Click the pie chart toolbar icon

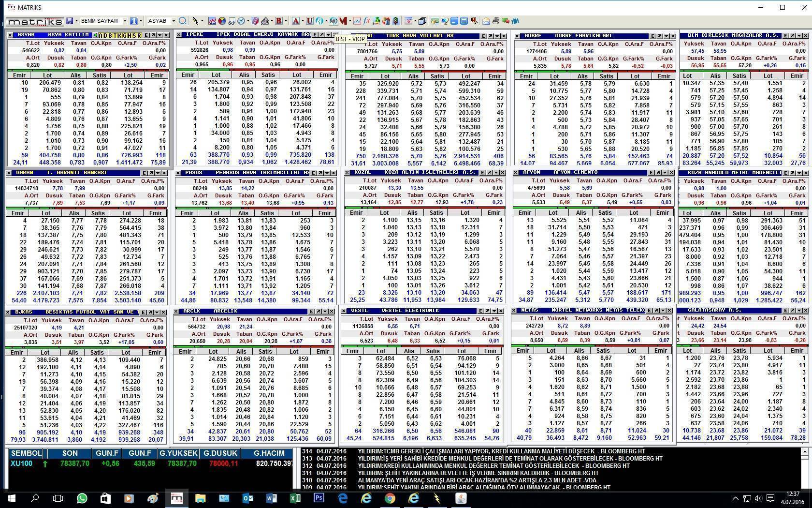221,21
